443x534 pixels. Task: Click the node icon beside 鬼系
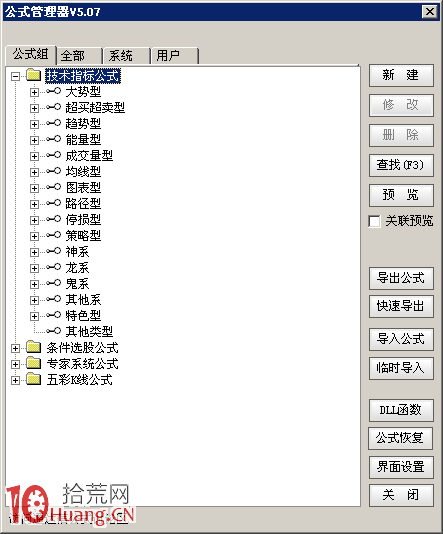[53, 283]
